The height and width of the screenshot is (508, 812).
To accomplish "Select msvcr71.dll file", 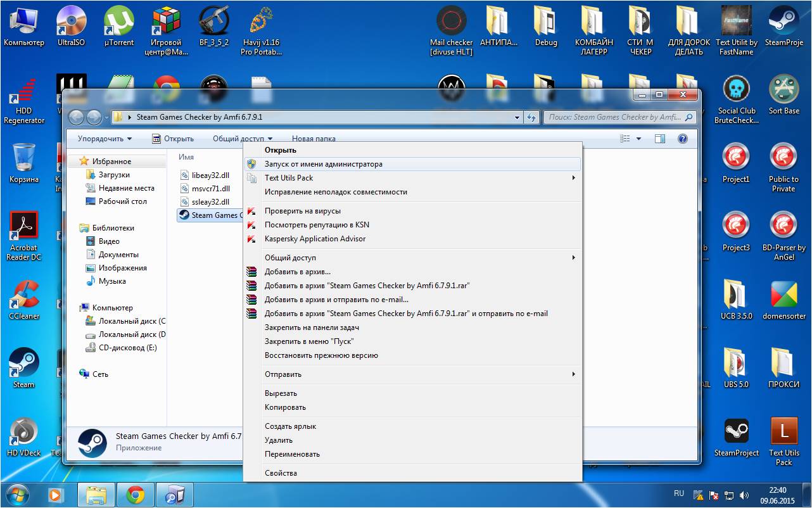I will pyautogui.click(x=205, y=188).
